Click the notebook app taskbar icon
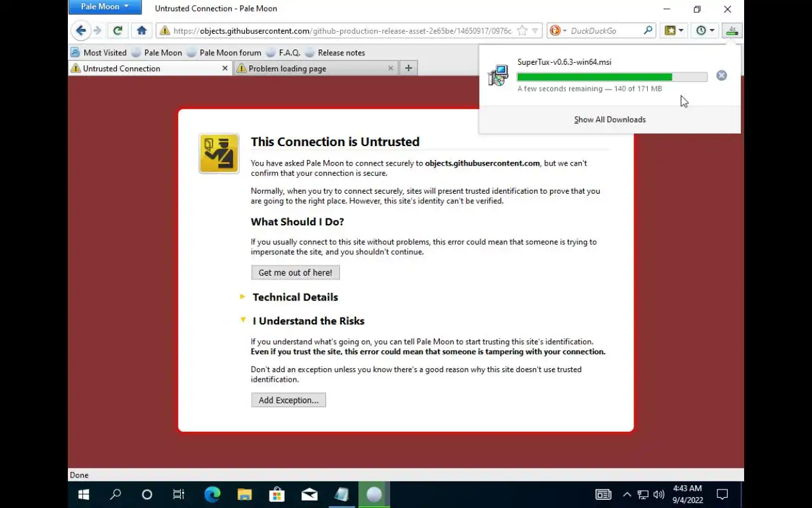 point(341,495)
